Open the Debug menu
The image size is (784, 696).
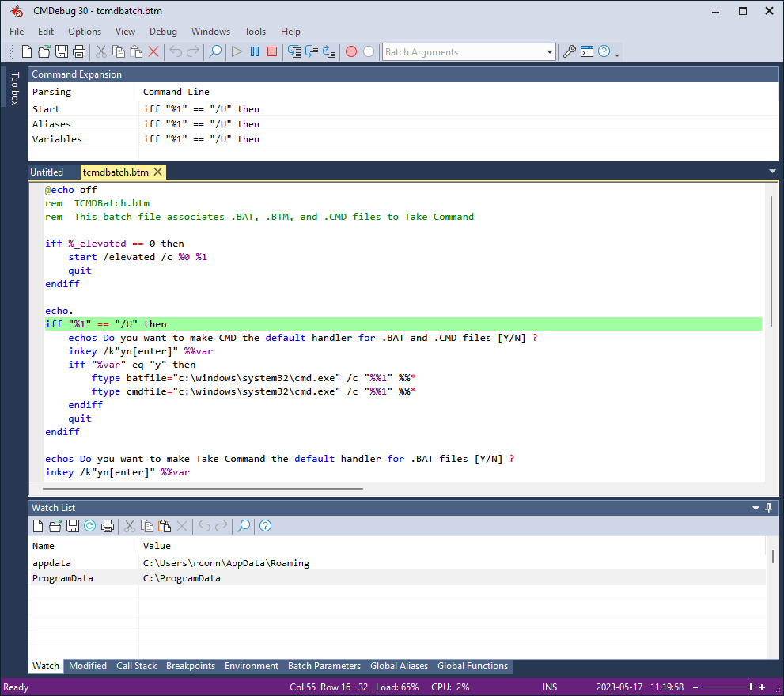coord(163,32)
